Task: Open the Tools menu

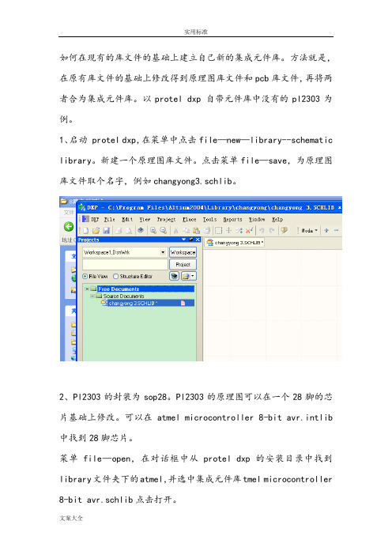Action: click(209, 220)
